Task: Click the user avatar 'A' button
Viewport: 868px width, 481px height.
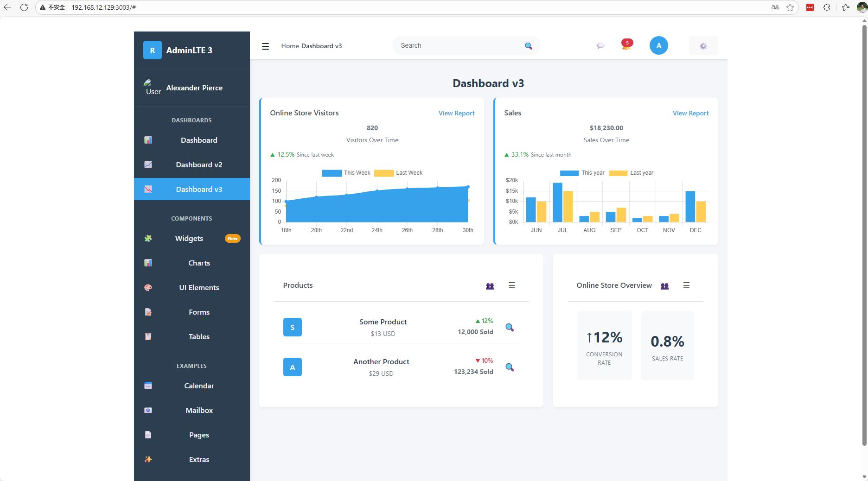Action: pos(658,46)
